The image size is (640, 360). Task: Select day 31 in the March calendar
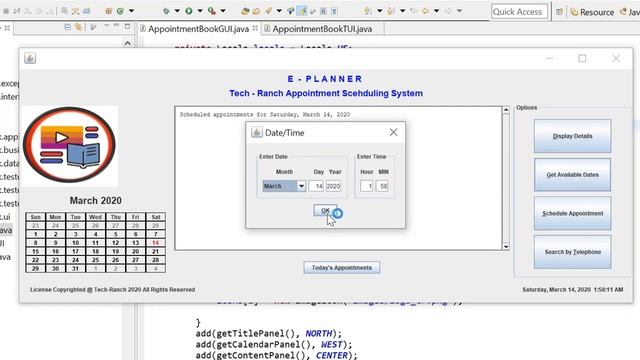click(x=75, y=269)
